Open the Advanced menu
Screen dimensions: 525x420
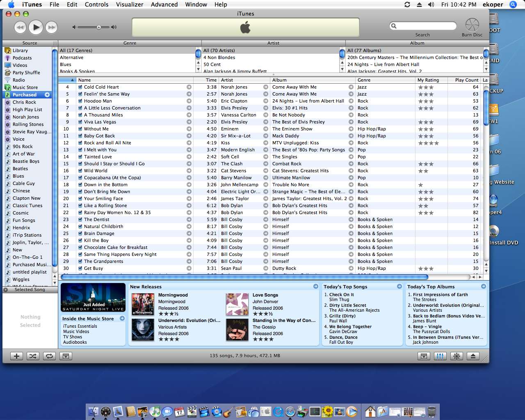(164, 5)
